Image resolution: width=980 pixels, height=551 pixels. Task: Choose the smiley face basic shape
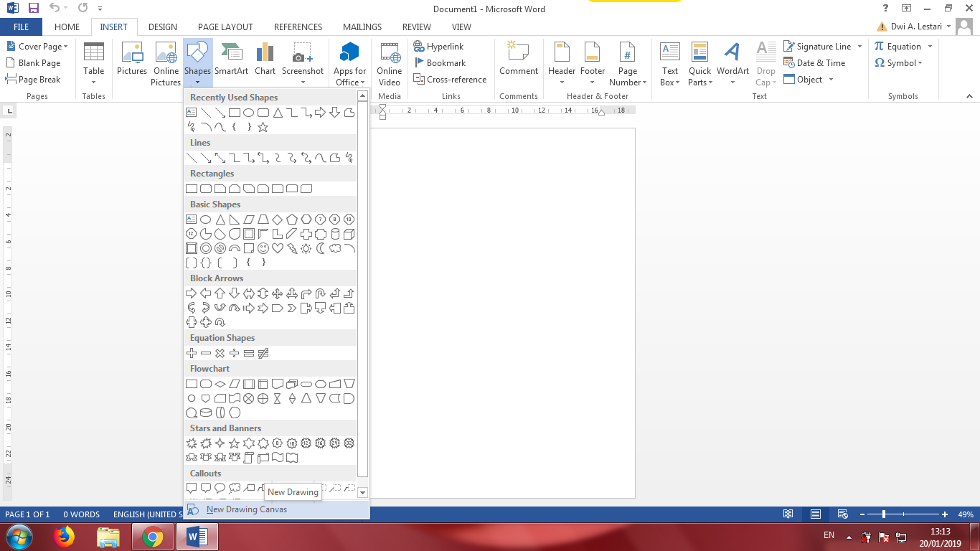coord(264,248)
